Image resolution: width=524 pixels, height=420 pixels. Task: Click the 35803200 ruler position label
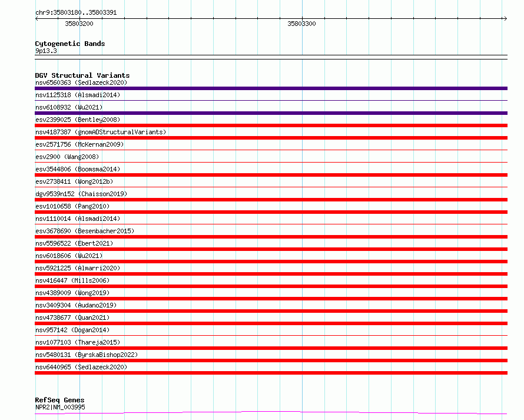tap(79, 24)
